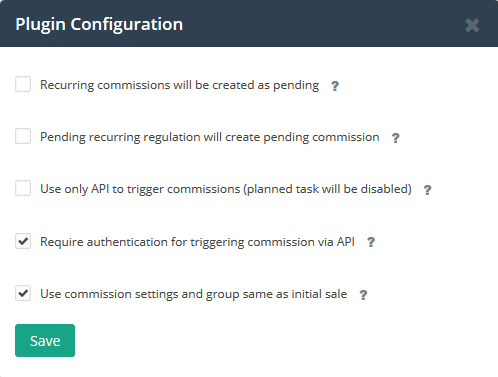This screenshot has width=498, height=377.
Task: Tick the pending recurring regulation checkbox
Action: (x=23, y=136)
